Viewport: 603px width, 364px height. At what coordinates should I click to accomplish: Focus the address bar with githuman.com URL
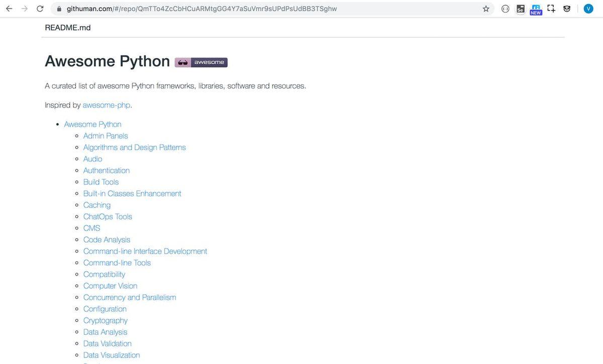click(x=271, y=9)
